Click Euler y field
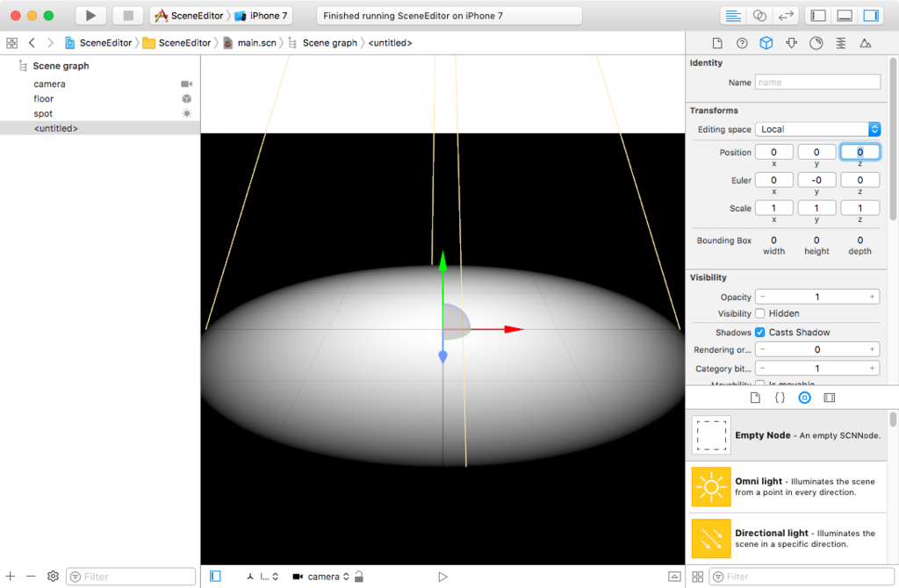Viewport: 899px width, 588px height. (x=816, y=180)
